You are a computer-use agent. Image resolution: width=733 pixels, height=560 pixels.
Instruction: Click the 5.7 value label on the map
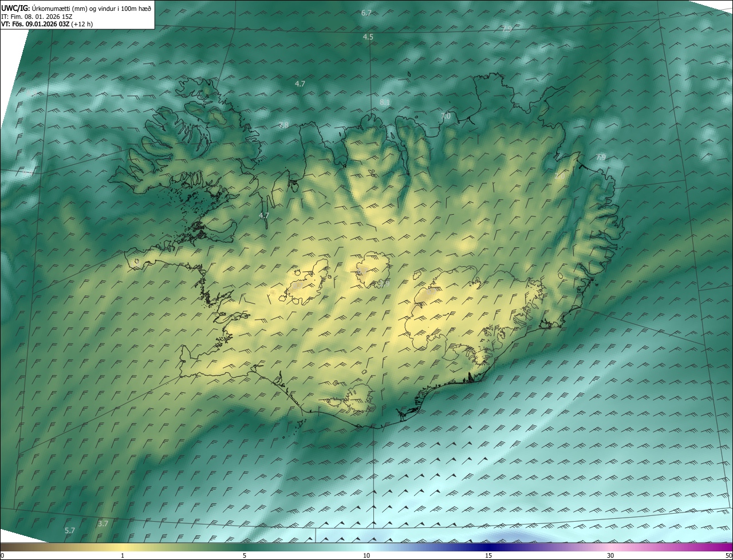coord(70,531)
